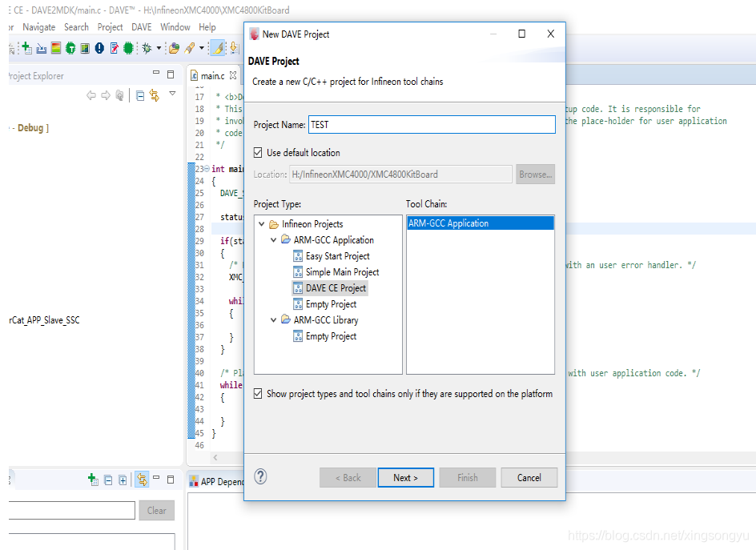Click the Project Name input field
756x550 pixels.
[432, 124]
